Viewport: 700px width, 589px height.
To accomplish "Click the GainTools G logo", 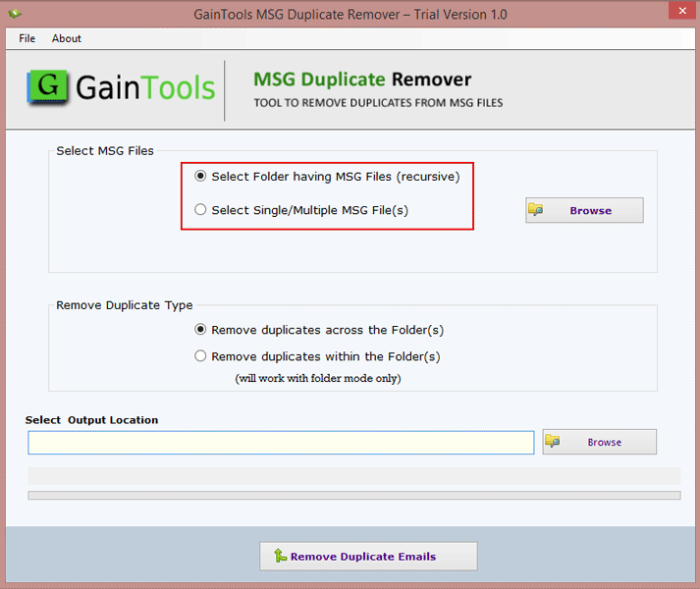I will 48,86.
